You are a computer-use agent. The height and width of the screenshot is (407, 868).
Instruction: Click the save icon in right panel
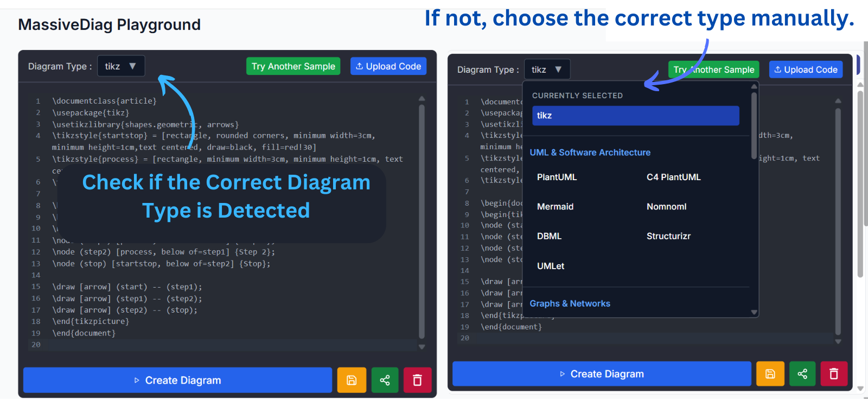[x=770, y=373]
